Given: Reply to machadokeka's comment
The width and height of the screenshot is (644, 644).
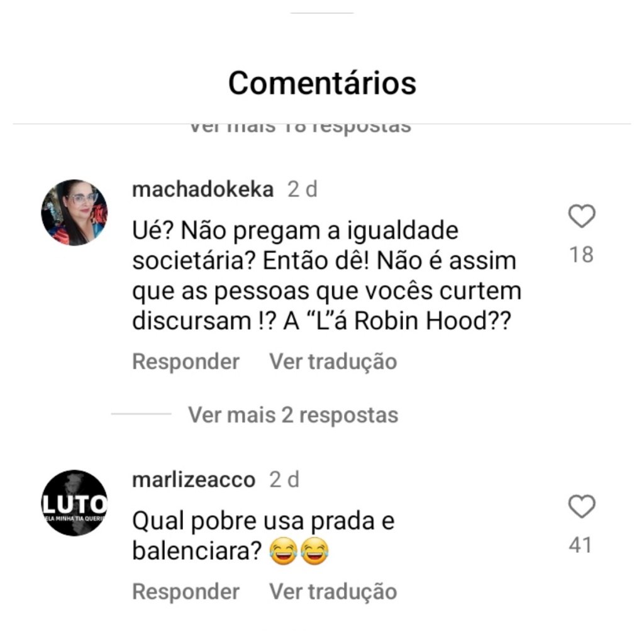Looking at the screenshot, I should coord(186,362).
